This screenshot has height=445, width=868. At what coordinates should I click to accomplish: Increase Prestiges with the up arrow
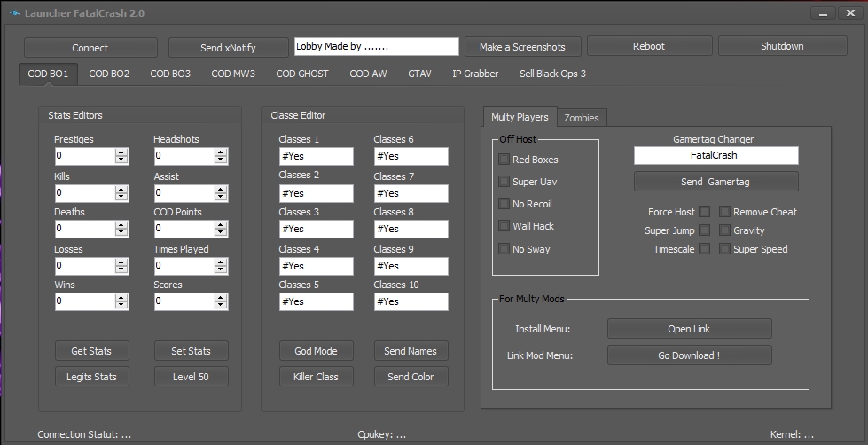click(121, 152)
